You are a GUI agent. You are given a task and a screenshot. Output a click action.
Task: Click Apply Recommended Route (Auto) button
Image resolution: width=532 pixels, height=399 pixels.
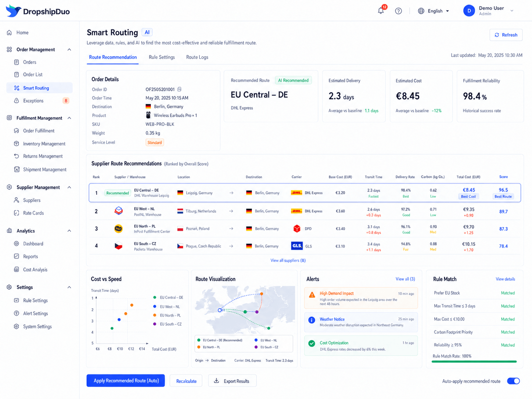(x=126, y=381)
